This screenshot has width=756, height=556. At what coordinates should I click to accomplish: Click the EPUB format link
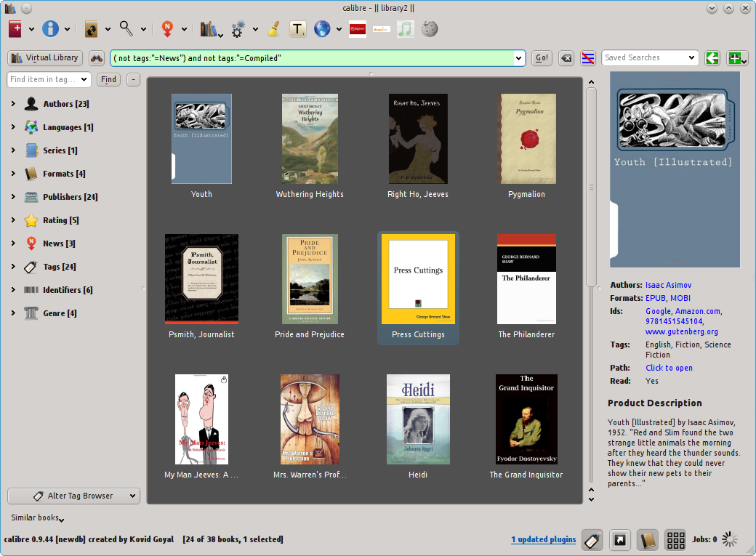pyautogui.click(x=656, y=298)
